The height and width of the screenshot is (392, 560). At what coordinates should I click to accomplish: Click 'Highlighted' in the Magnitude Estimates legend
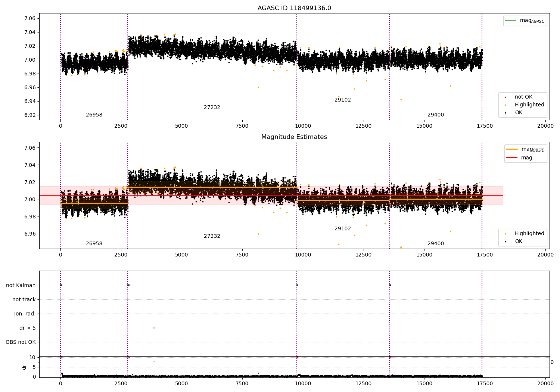coord(525,234)
